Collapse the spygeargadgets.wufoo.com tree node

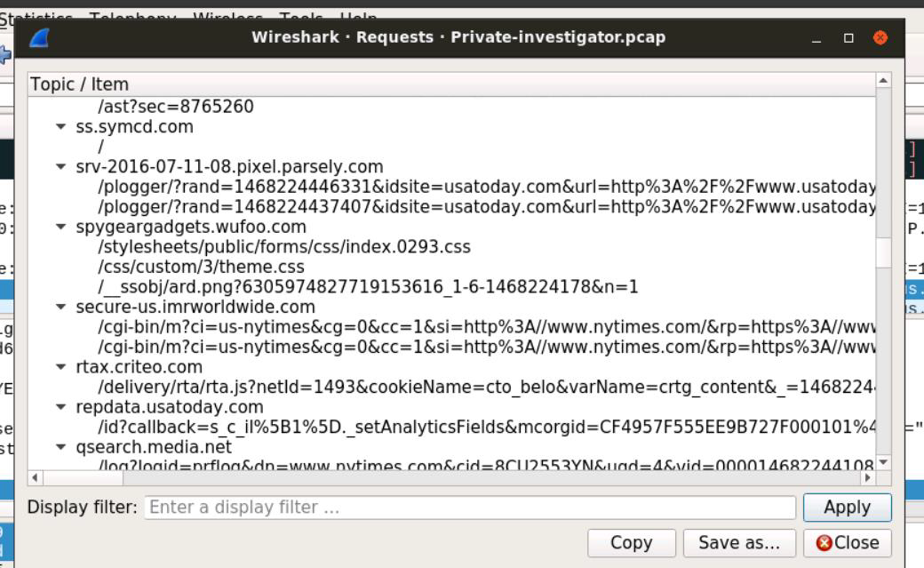coord(60,227)
